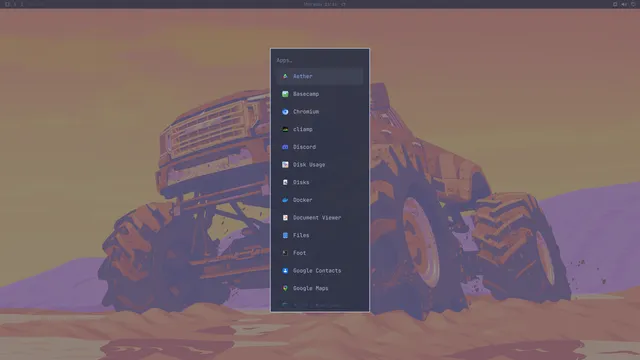Click the Aether app icon
This screenshot has width=640, height=360.
[x=285, y=76]
